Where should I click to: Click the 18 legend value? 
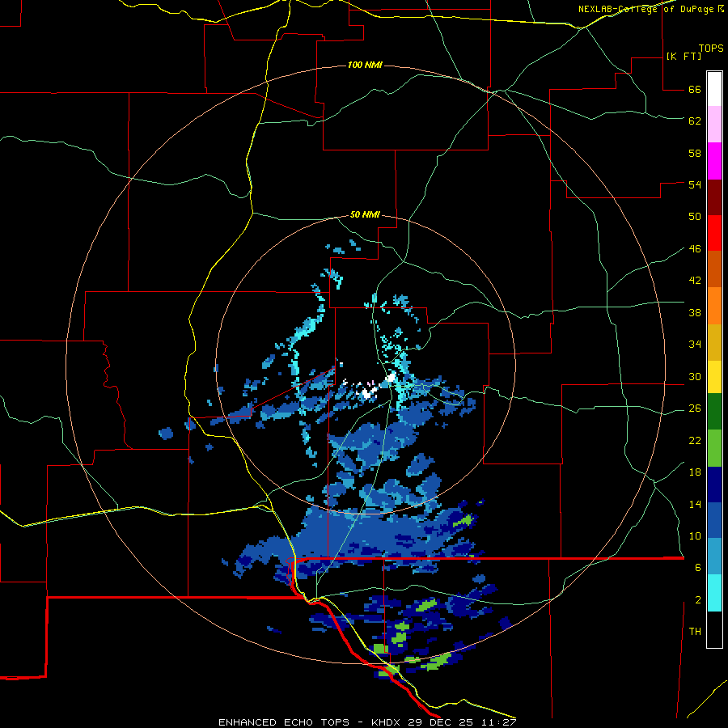pos(695,472)
